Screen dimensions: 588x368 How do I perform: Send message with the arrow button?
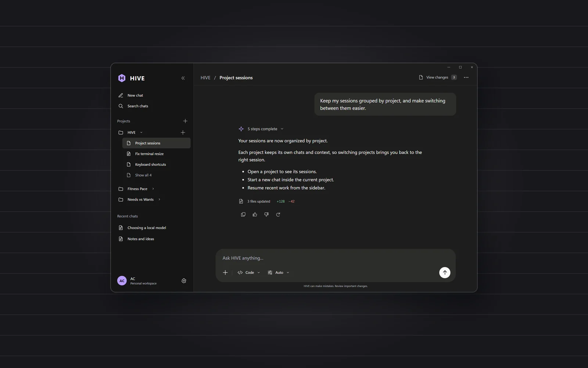[x=445, y=273]
